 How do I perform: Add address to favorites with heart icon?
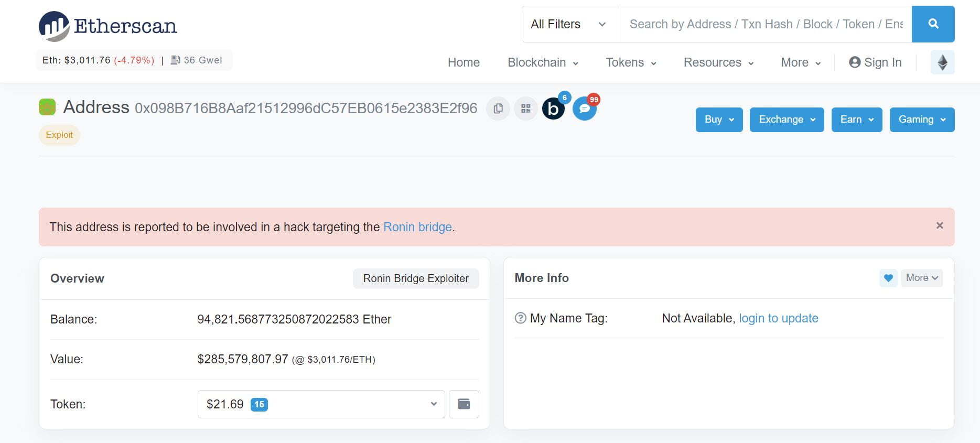coord(888,278)
